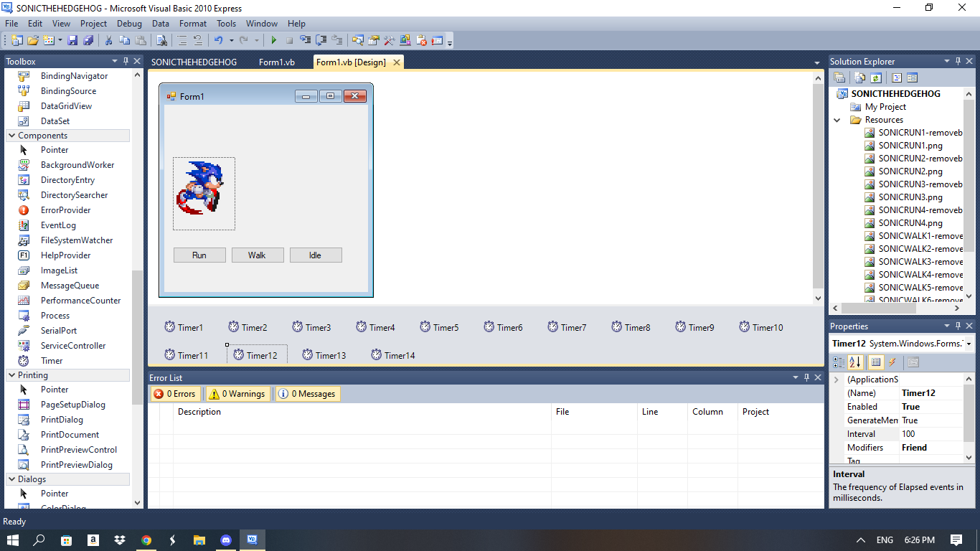Click the Open File toolbar icon

33,40
